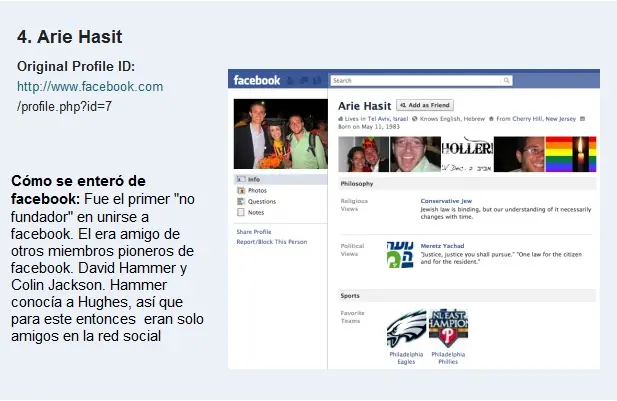Open the rainbow flag candle thumbnail

(x=571, y=154)
